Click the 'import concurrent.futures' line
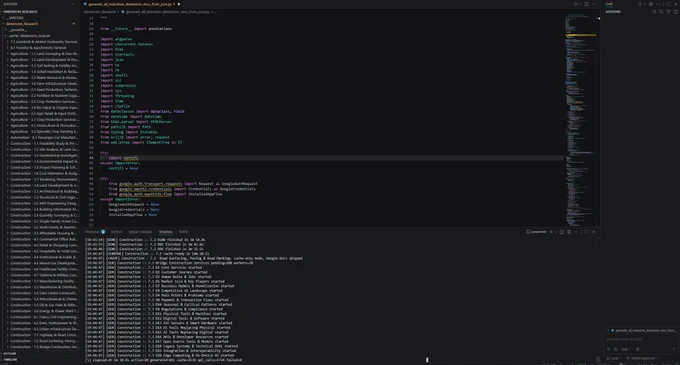The height and width of the screenshot is (365, 680). pos(126,44)
